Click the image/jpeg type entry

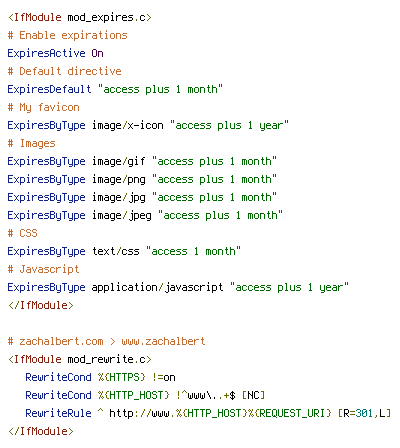click(122, 216)
